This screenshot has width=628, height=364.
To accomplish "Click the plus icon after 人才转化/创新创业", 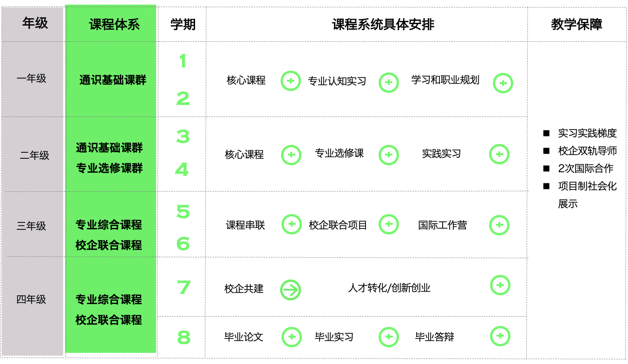I will (x=500, y=285).
